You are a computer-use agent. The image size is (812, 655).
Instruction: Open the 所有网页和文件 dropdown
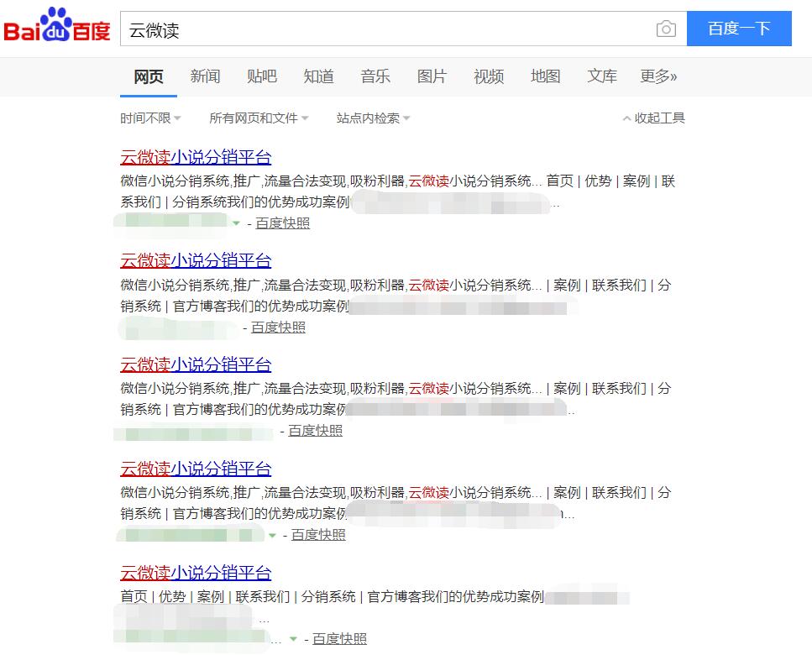[x=259, y=118]
